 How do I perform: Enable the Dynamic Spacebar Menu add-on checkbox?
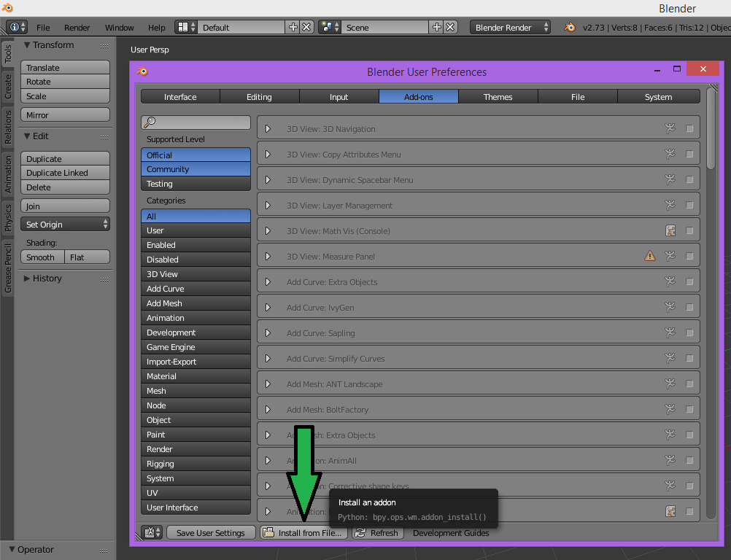[x=689, y=180]
